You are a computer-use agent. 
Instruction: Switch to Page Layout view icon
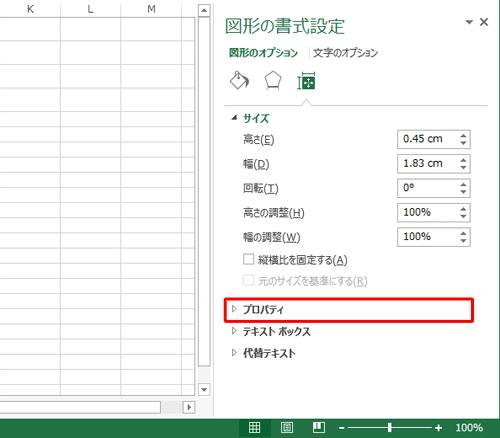pyautogui.click(x=287, y=427)
